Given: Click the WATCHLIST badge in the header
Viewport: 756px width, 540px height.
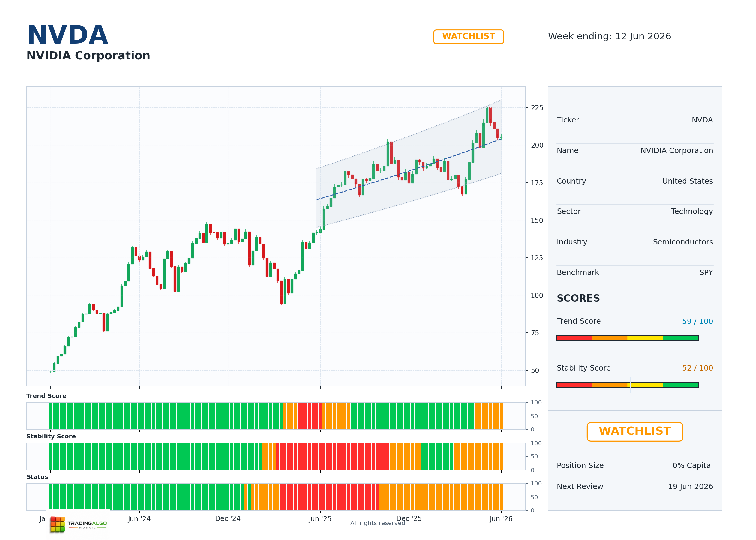Looking at the screenshot, I should 468,37.
